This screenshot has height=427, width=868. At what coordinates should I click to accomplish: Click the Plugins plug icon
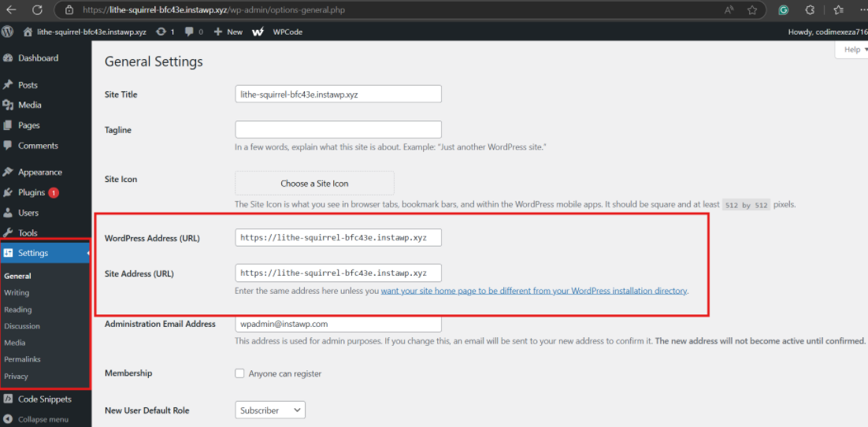pos(8,193)
